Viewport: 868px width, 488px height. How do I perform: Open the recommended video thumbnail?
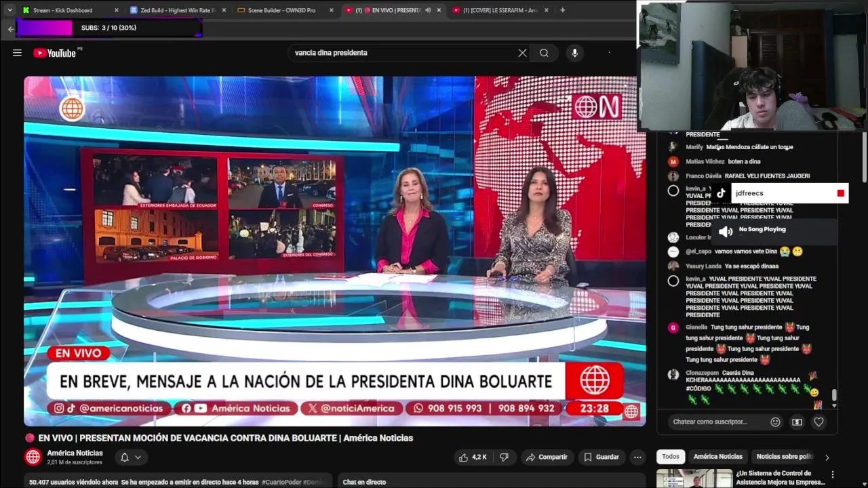694,478
